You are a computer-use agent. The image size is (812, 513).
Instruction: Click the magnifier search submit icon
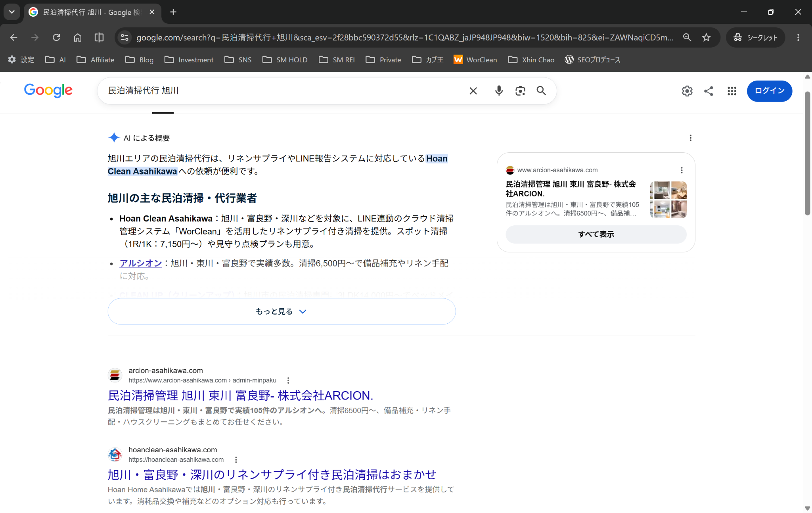pyautogui.click(x=541, y=91)
